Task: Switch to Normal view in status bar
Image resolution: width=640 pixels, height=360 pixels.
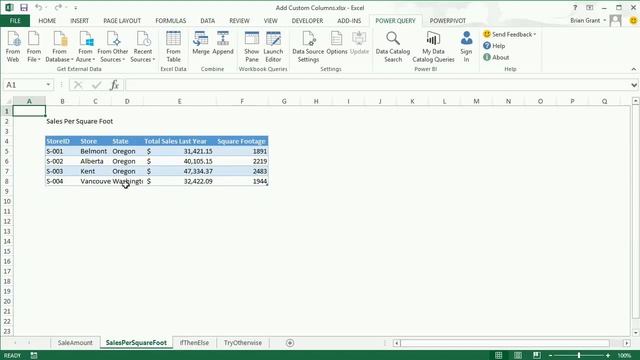Action: coord(498,356)
